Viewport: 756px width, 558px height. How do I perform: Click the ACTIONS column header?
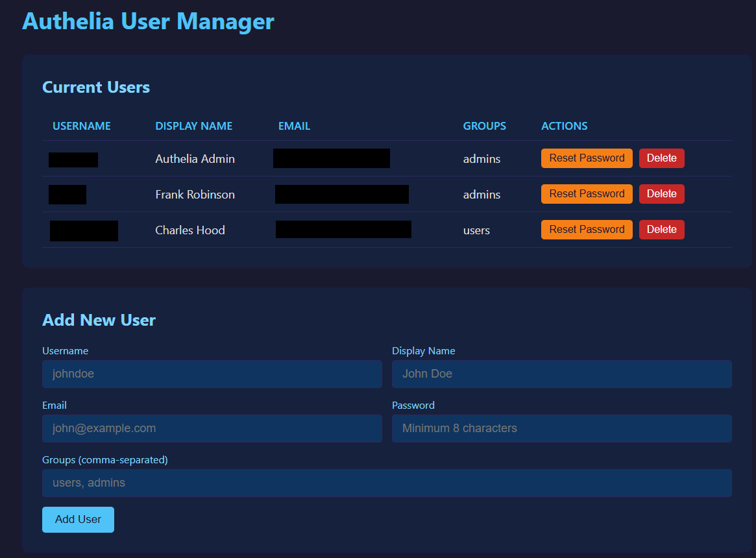564,126
